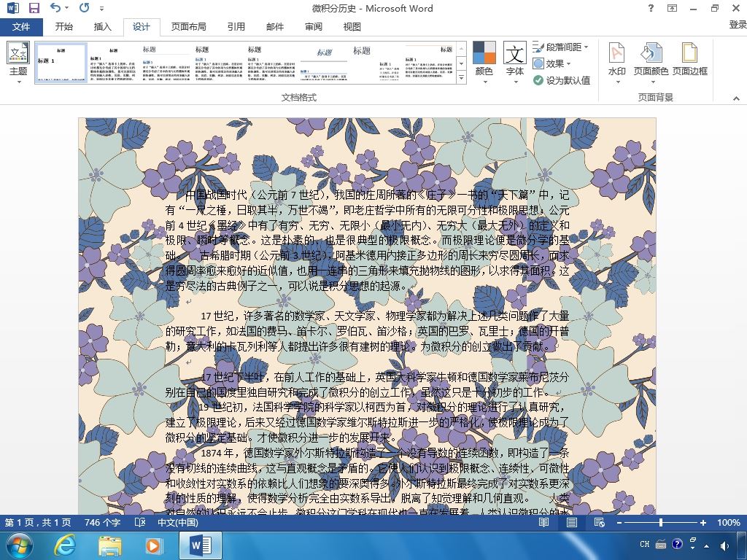The height and width of the screenshot is (560, 747).
Task: Apply the first document format style thumbnail
Action: click(x=61, y=63)
